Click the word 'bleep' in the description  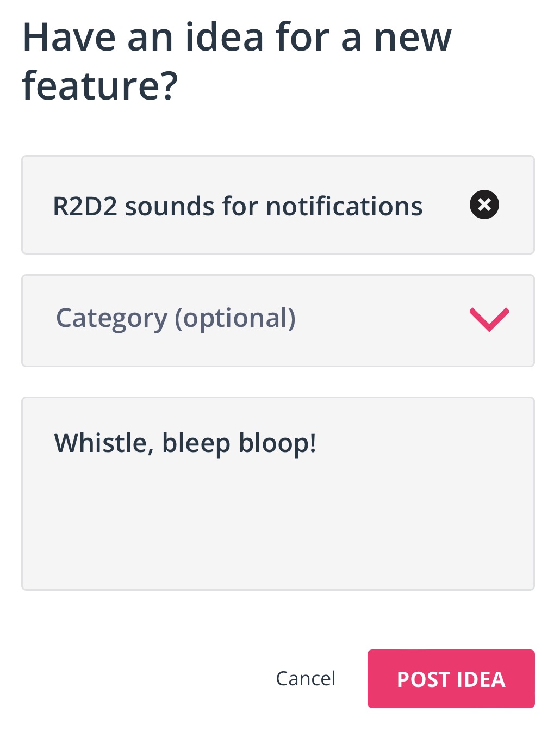click(x=196, y=444)
